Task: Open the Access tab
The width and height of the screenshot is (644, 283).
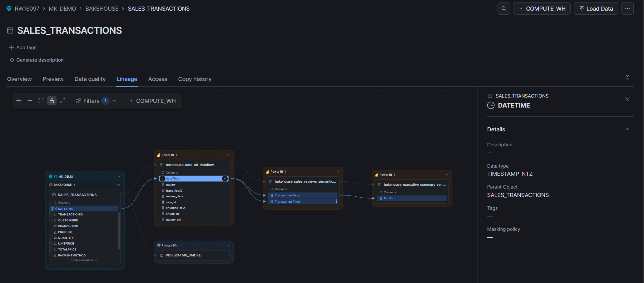Action: coord(158,79)
